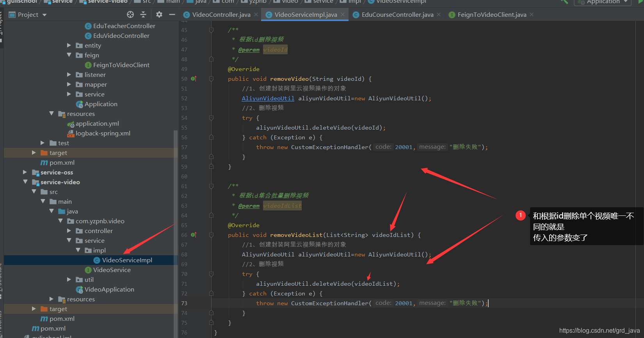The image size is (644, 338).
Task: Expand resources folder under service-video
Action: click(x=52, y=299)
